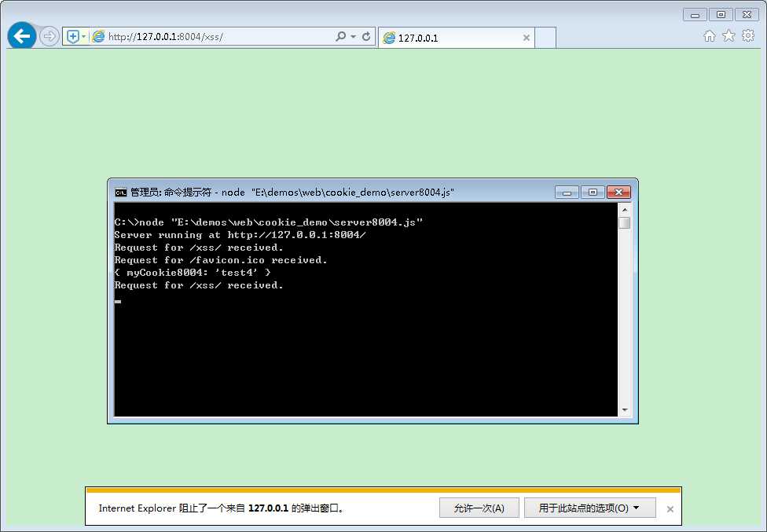The image size is (767, 532).
Task: Click the command prompt scroll down arrow
Action: pyautogui.click(x=625, y=409)
